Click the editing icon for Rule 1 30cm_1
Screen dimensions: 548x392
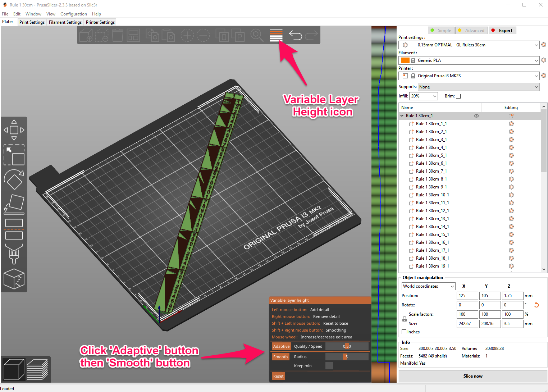coord(511,116)
